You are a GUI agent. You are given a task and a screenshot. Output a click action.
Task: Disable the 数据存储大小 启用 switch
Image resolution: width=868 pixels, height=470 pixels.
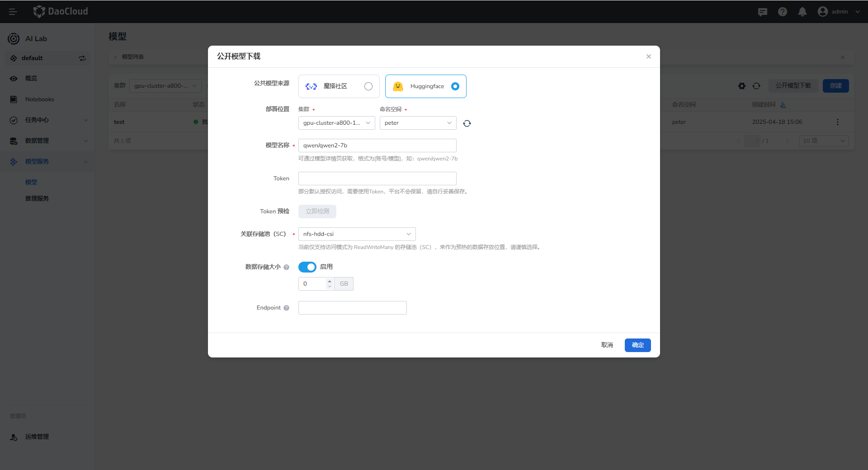point(307,267)
